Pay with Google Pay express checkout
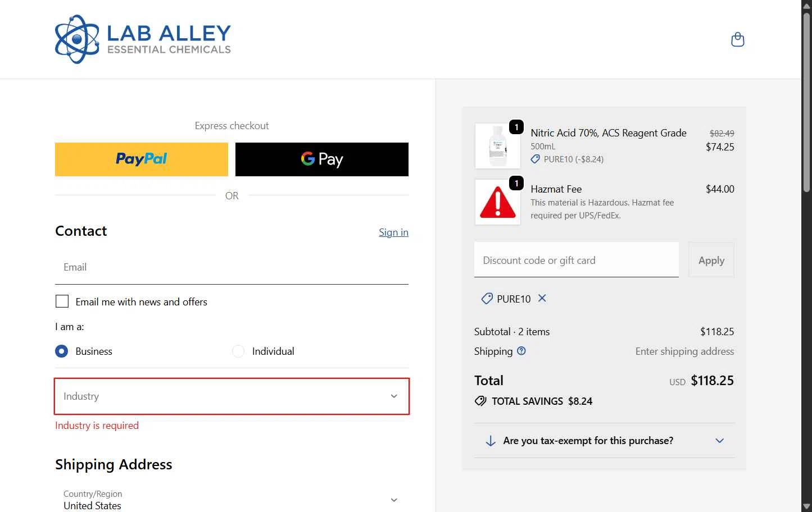 (322, 159)
